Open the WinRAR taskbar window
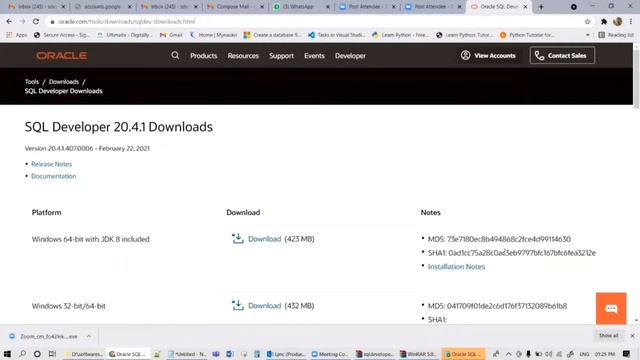 click(418, 354)
